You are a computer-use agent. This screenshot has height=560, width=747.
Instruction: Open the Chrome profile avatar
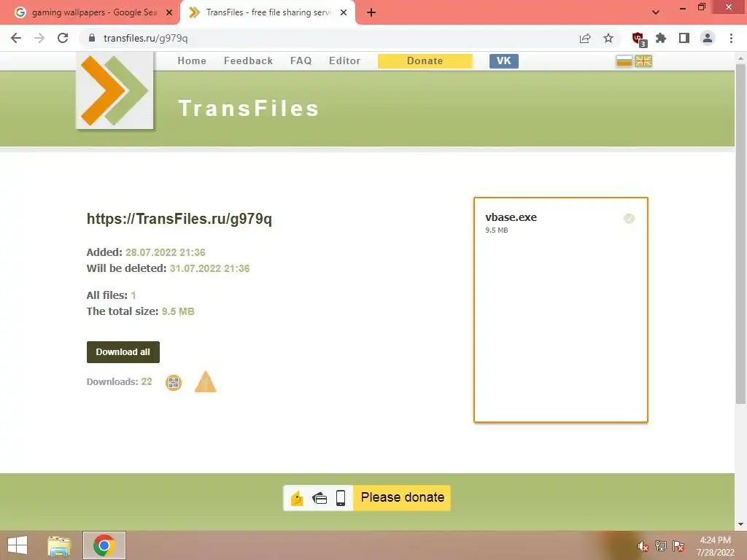point(708,38)
